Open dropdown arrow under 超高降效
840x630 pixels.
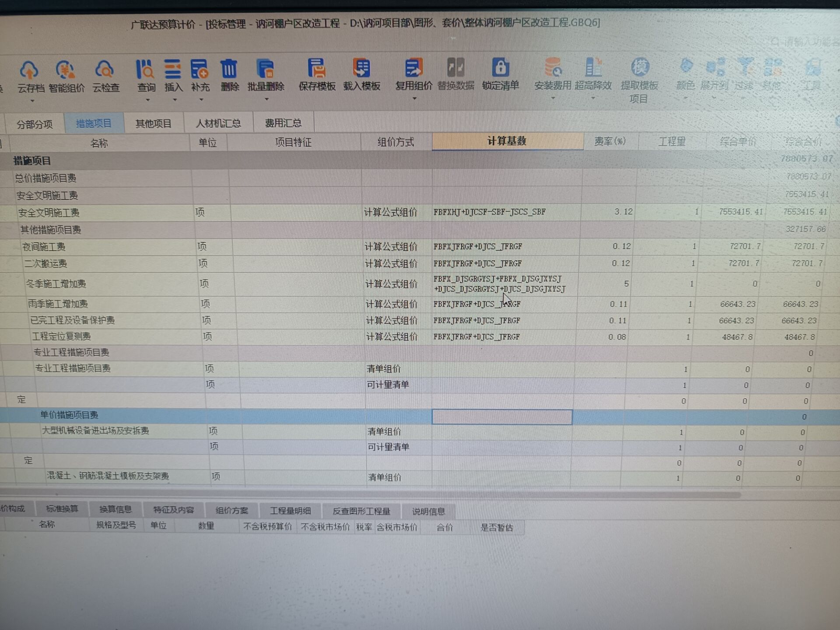click(x=593, y=98)
